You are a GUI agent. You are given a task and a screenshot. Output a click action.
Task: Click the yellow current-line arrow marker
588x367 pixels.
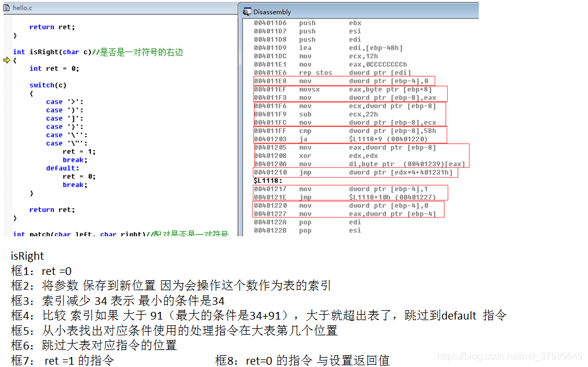7,60
